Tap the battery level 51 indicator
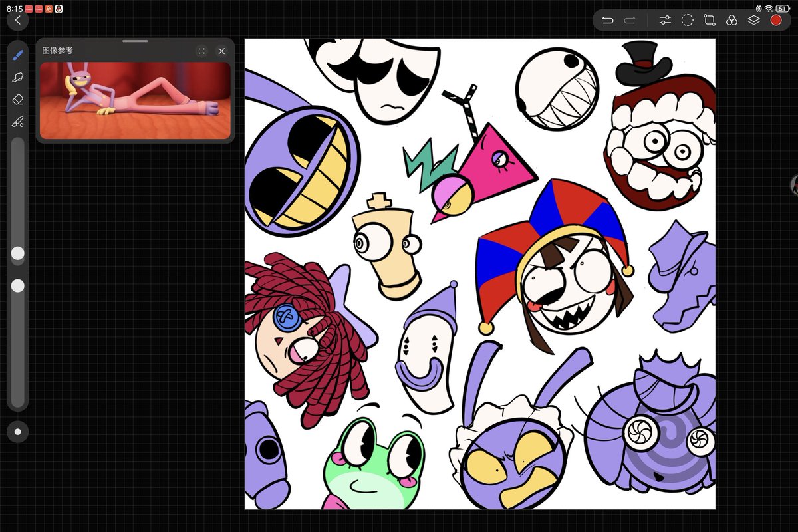The image size is (798, 532). (x=782, y=8)
